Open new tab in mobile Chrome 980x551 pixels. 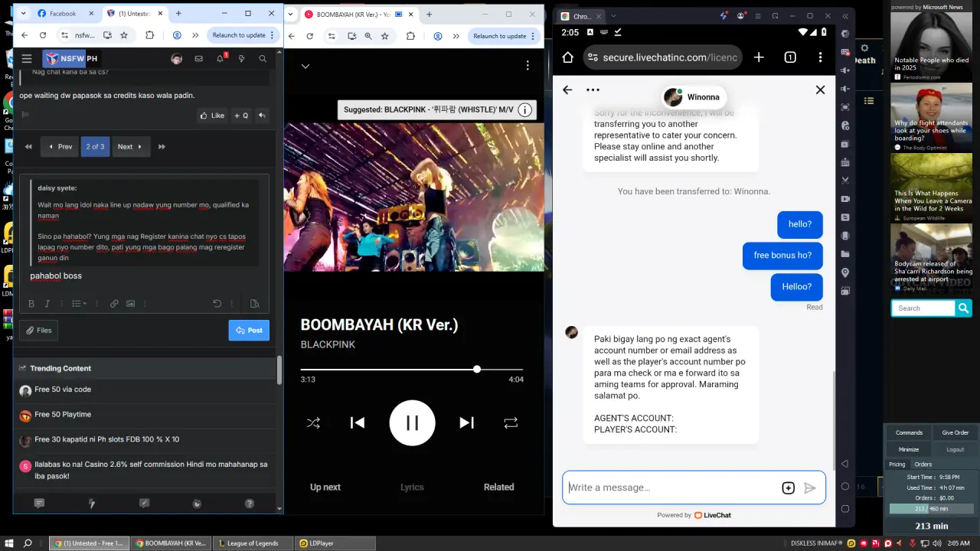[x=759, y=57]
